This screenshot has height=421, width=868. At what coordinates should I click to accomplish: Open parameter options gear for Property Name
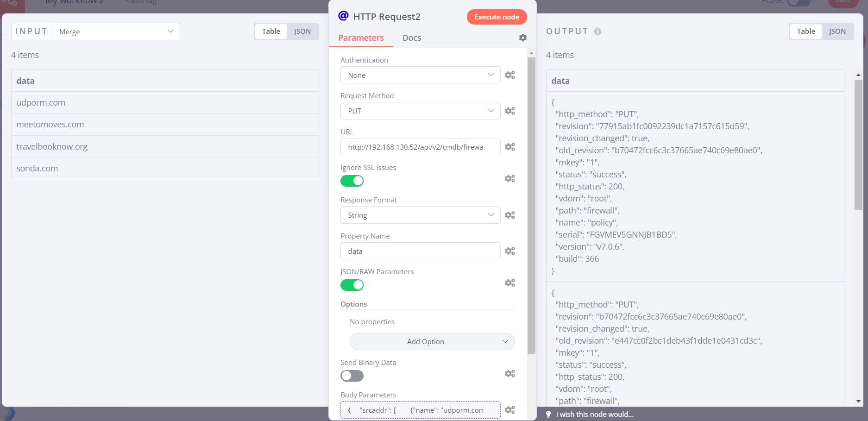point(510,251)
